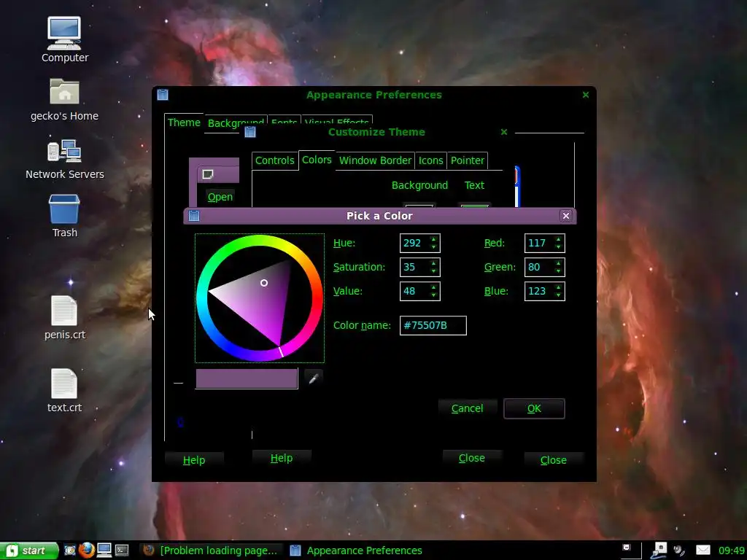Image resolution: width=747 pixels, height=560 pixels.
Task: Click Close in Customize Theme window
Action: pos(472,458)
